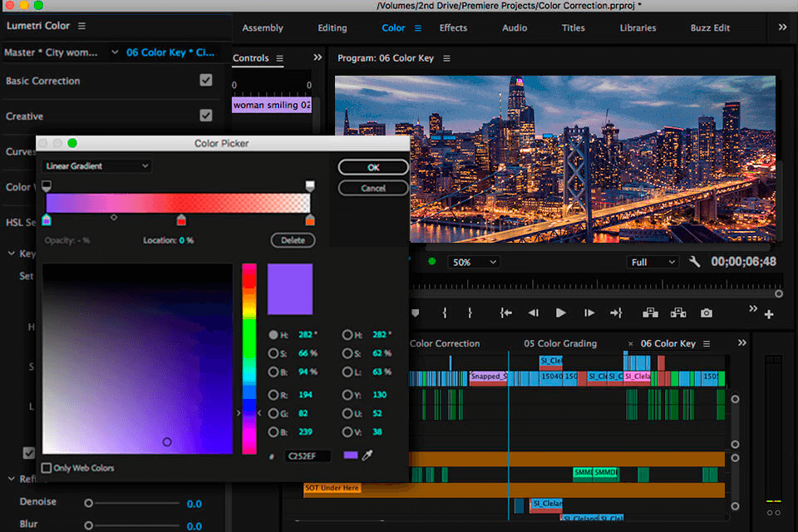Image resolution: width=798 pixels, height=532 pixels.
Task: Click the Delete button for the gradient stop
Action: pos(293,239)
